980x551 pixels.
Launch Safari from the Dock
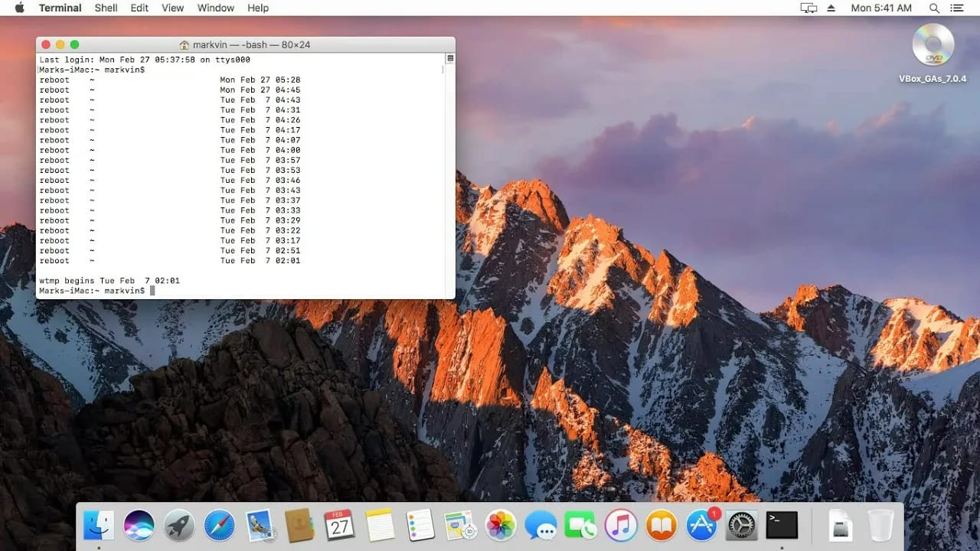point(219,525)
